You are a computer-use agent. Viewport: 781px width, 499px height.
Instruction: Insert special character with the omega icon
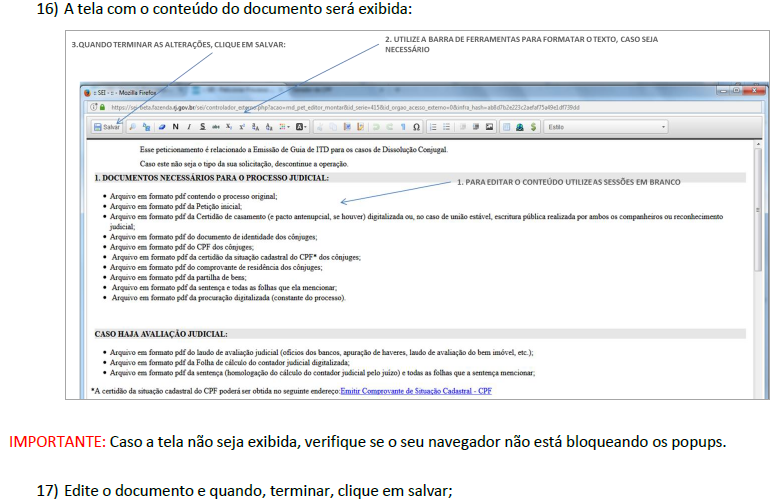pos(416,127)
